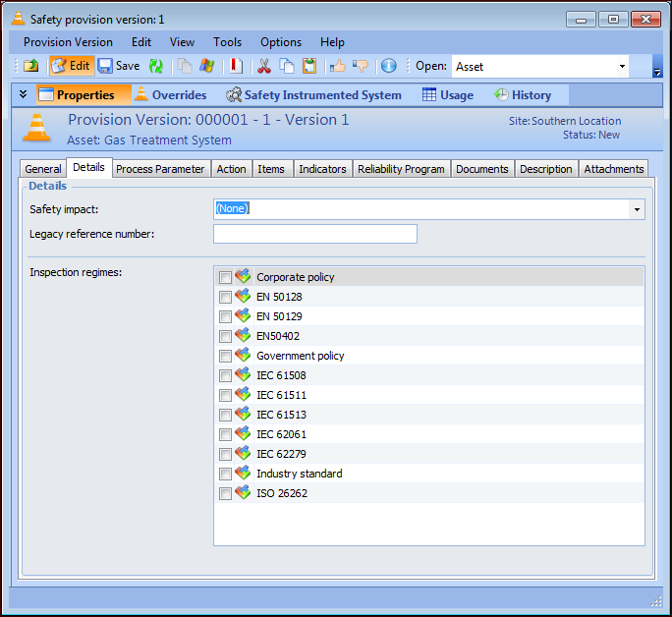Open the Safety Instrumented System view
Screen dimensions: 672x617
[313, 95]
